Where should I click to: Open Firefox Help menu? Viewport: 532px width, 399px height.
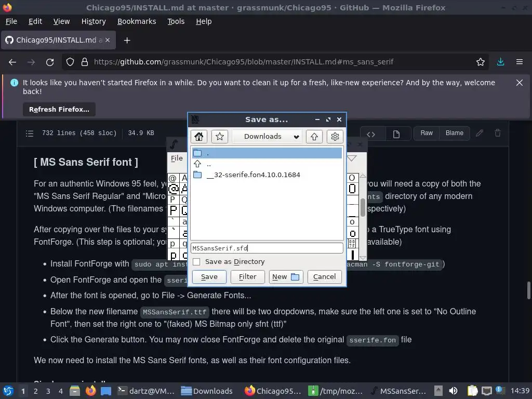pos(204,21)
